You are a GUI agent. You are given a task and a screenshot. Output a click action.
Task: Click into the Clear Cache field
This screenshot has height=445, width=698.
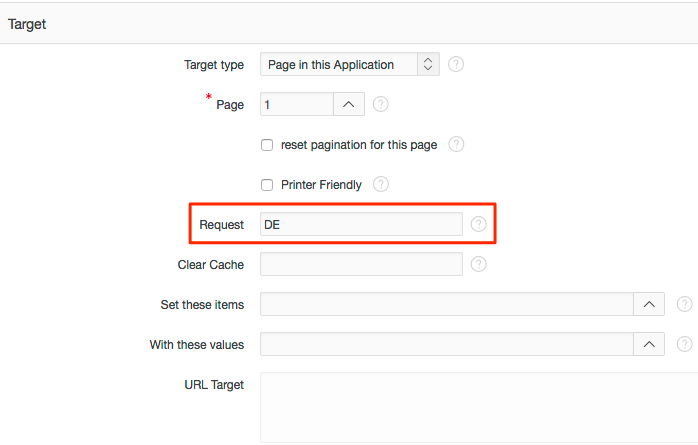(361, 264)
